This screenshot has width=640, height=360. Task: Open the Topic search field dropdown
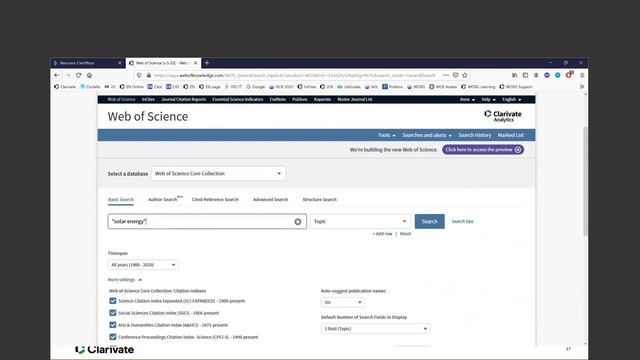[360, 221]
